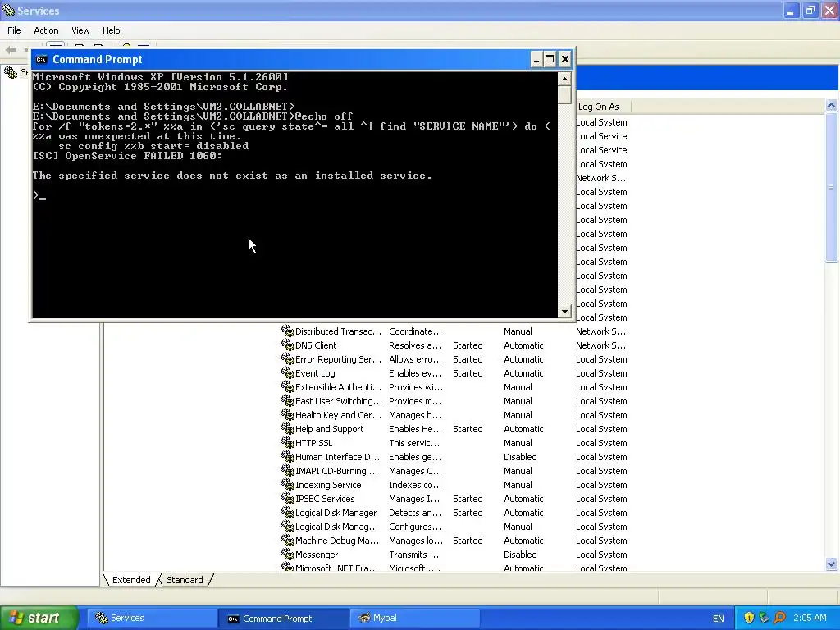The height and width of the screenshot is (630, 840).
Task: Select the Extensible Authentication service icon
Action: point(288,387)
